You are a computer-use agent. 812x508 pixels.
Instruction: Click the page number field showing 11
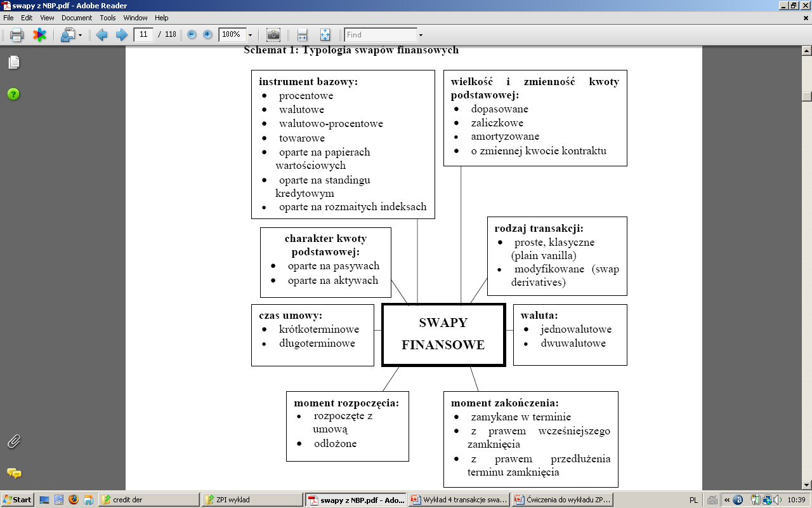(143, 34)
